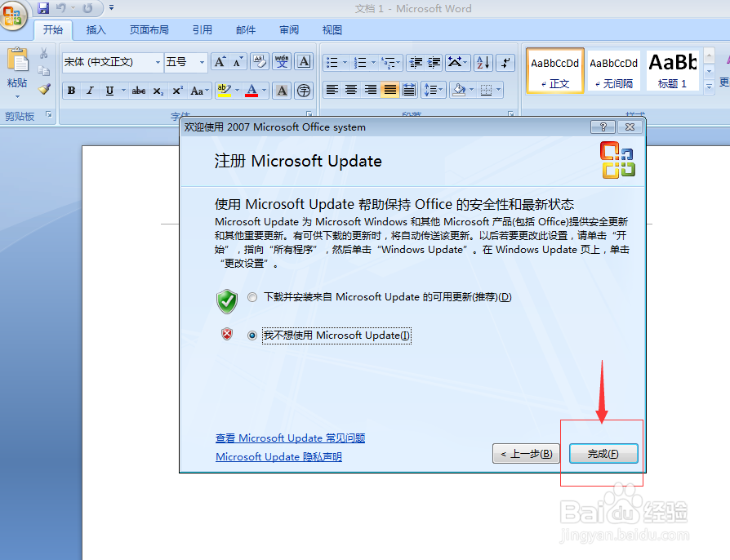Shrink font size with the small A icon

click(x=238, y=62)
